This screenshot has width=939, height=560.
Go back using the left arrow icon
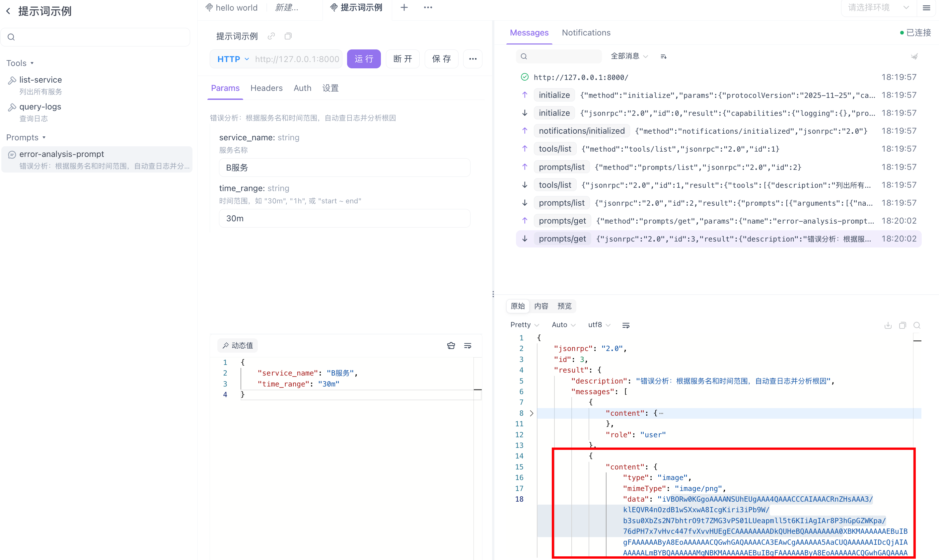coord(8,11)
